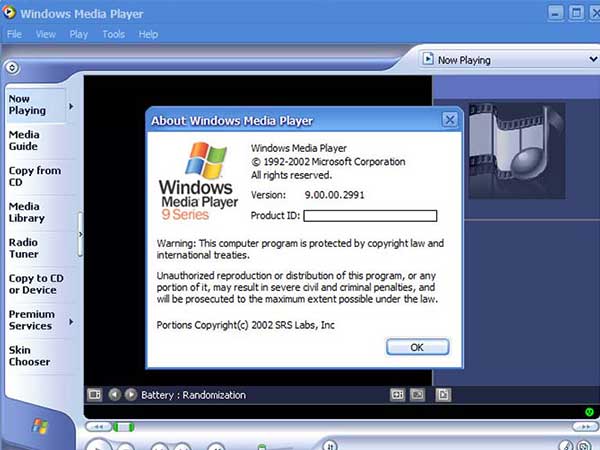Open the Skin Chooser
Viewport: 600px width, 450px height.
click(x=29, y=356)
